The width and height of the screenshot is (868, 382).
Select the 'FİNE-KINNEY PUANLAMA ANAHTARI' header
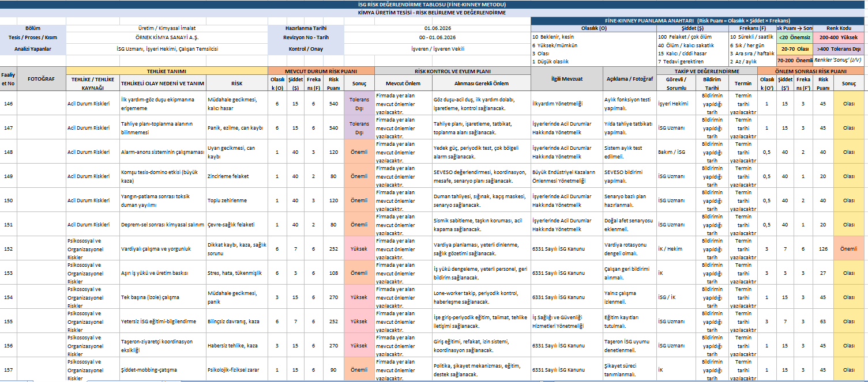(698, 21)
